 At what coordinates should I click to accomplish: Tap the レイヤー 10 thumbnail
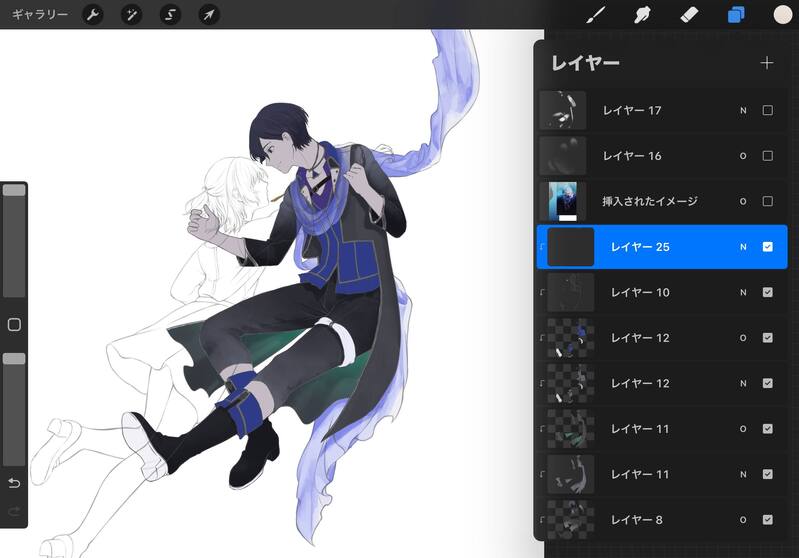point(571,292)
